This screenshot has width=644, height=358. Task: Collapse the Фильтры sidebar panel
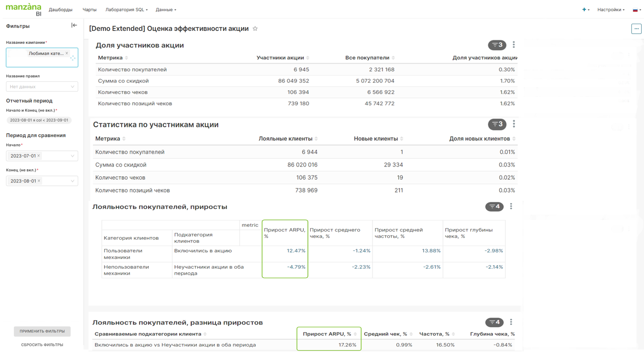pos(74,25)
